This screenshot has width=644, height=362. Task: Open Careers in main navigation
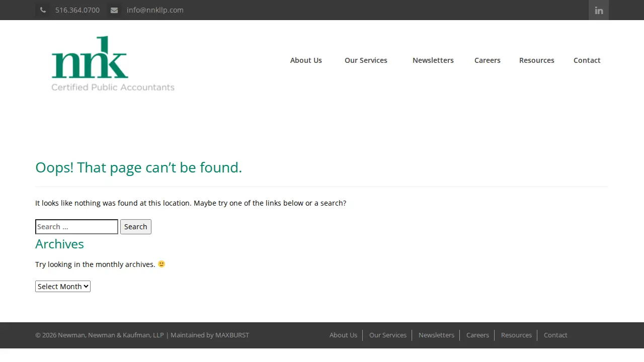point(488,60)
